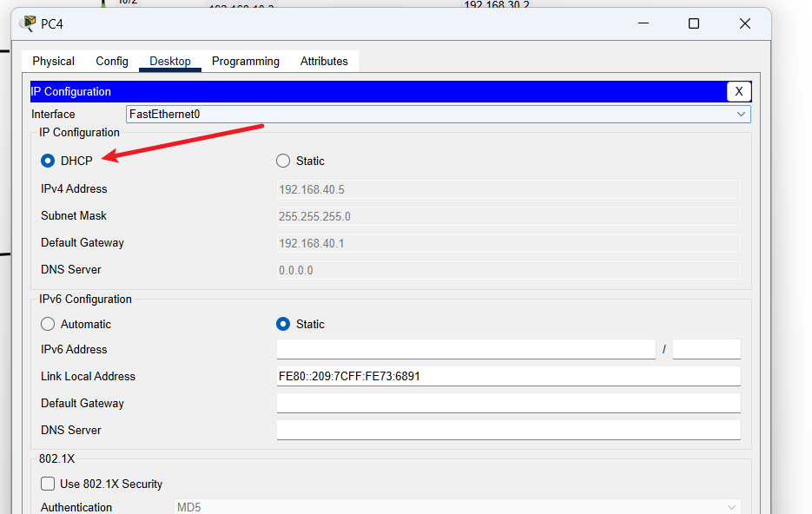Click the "Link Local Address" label

[x=88, y=376]
